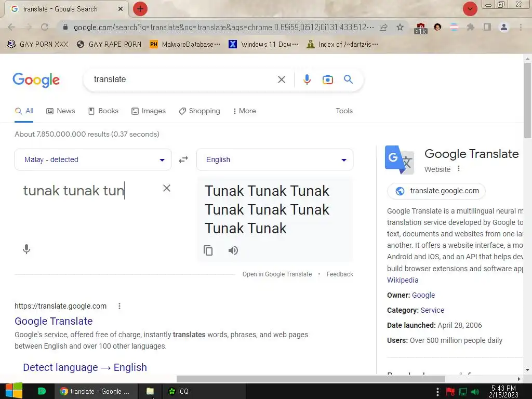Toggle the browser side panel icon
Viewport: 532px width, 399px height.
[487, 27]
